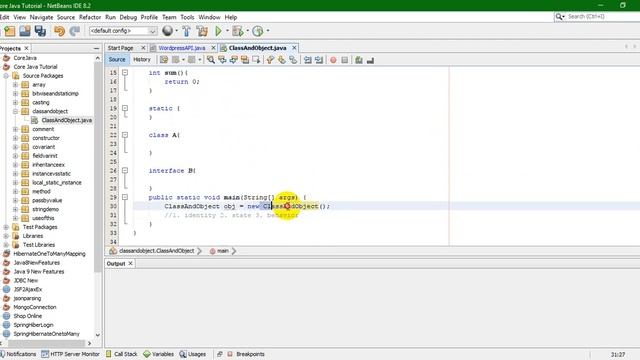Viewport: 640px width, 360px height.
Task: Open the Breakpoints window button
Action: pyautogui.click(x=246, y=354)
